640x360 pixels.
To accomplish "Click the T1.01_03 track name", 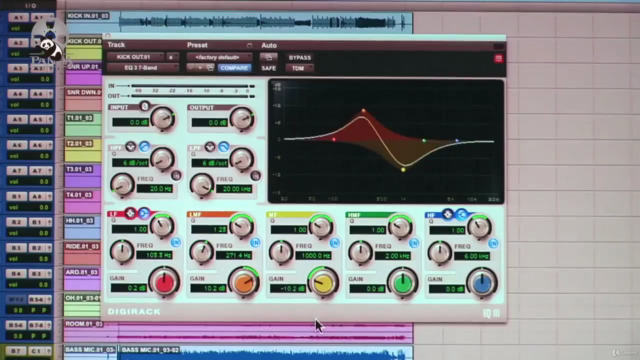I will tap(80, 118).
